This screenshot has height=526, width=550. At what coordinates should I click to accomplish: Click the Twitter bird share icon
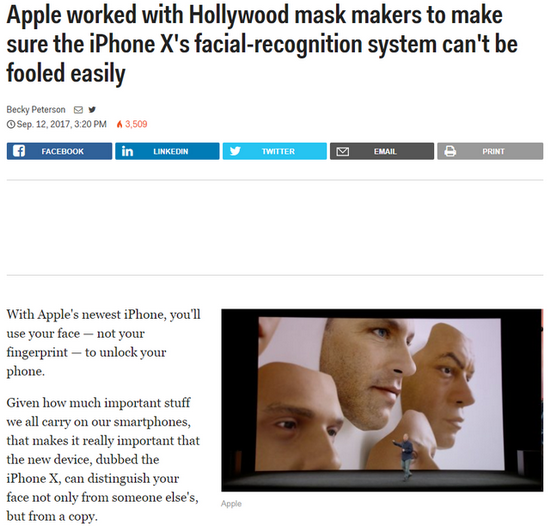click(235, 151)
